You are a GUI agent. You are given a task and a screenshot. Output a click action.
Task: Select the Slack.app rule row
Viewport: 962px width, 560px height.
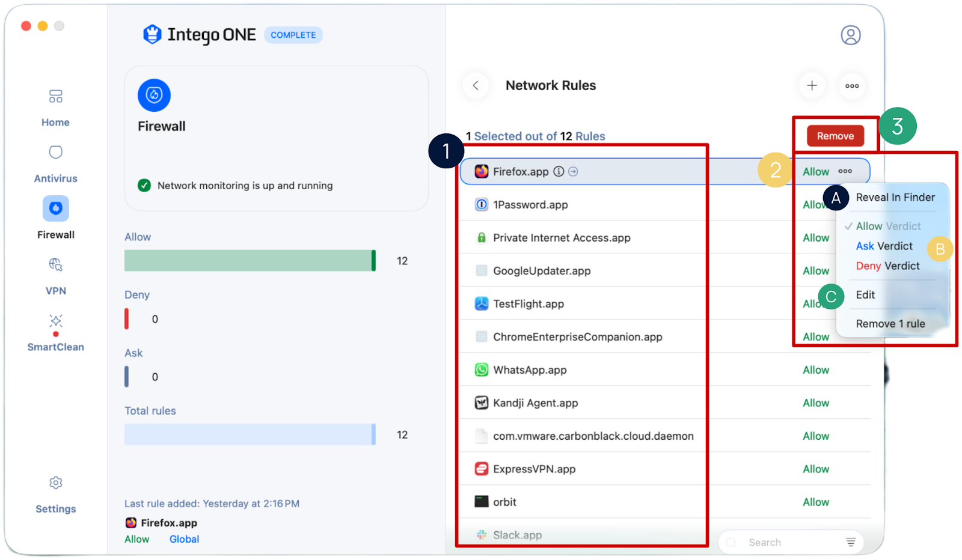[665, 535]
